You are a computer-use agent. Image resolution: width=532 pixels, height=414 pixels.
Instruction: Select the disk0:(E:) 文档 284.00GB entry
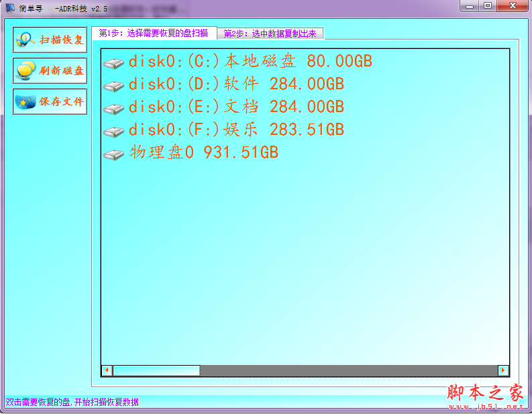237,107
